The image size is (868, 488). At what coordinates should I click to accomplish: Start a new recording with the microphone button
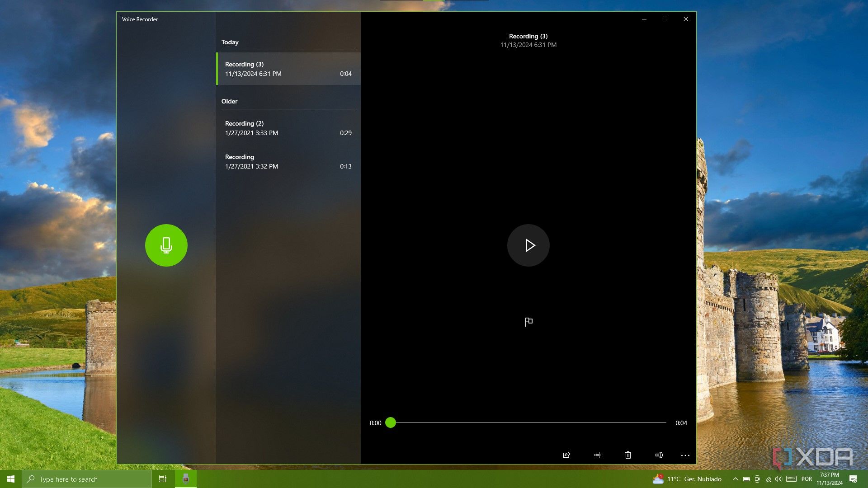(x=166, y=245)
